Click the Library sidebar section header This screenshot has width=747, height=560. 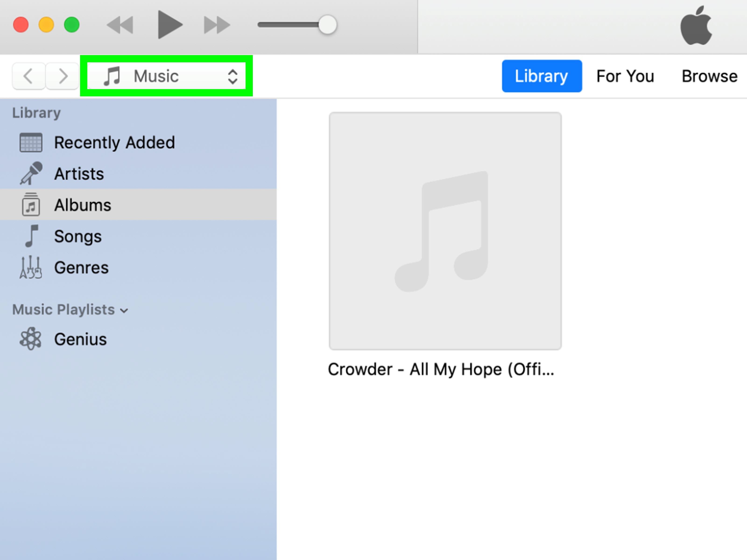36,113
